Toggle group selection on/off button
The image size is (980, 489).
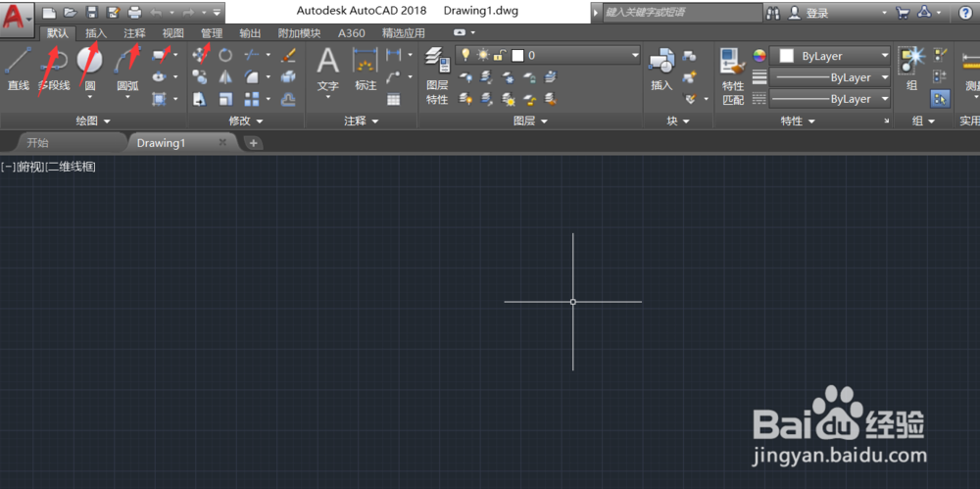point(940,99)
